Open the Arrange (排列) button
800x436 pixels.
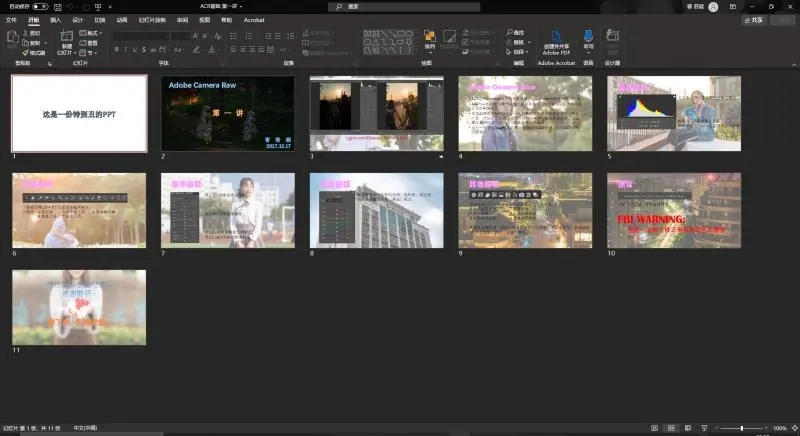point(430,40)
